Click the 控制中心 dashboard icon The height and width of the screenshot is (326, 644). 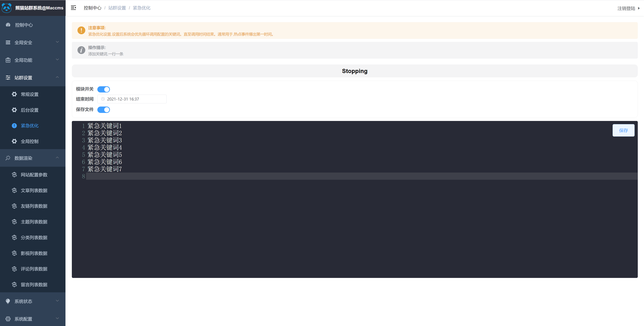click(8, 25)
